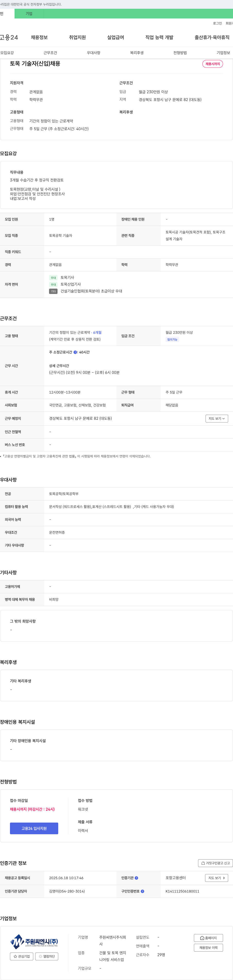233x980 pixels.
Task: Report with 거짓구인광고 신고 button
Action: point(216,863)
